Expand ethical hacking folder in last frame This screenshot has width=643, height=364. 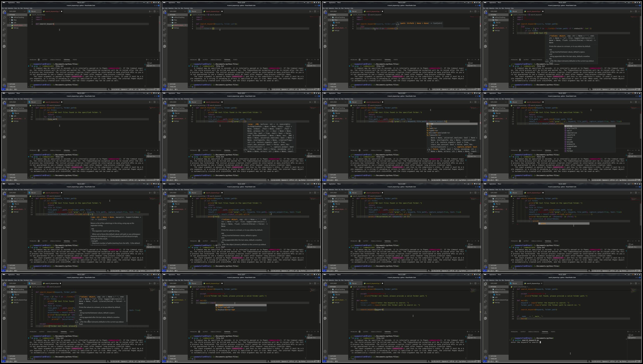[498, 289]
